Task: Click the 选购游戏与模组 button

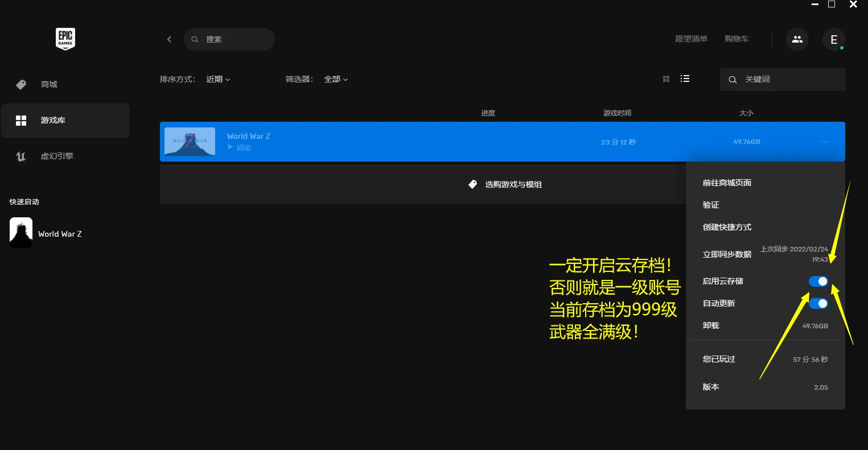Action: point(504,184)
